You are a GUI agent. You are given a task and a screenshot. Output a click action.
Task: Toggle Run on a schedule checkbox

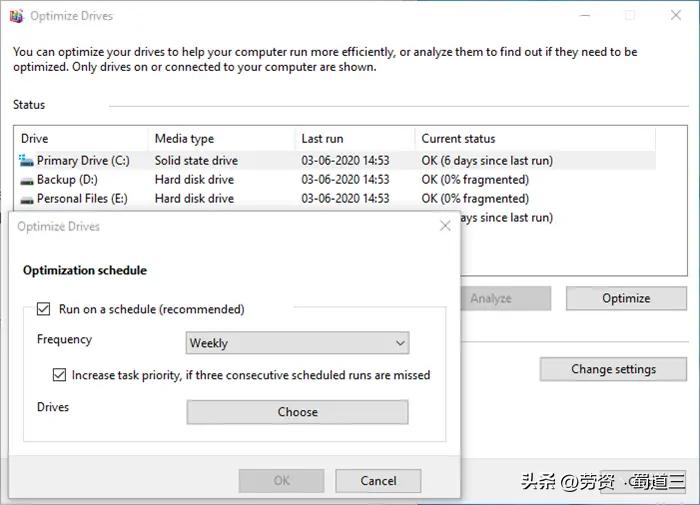(43, 309)
